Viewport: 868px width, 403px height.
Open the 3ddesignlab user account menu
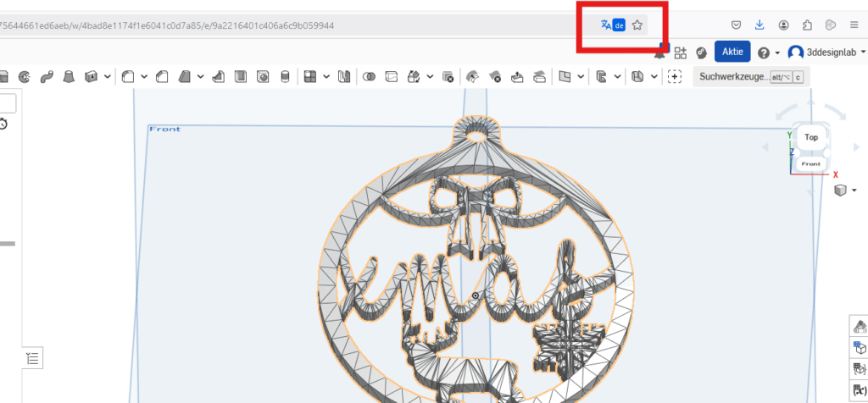826,52
